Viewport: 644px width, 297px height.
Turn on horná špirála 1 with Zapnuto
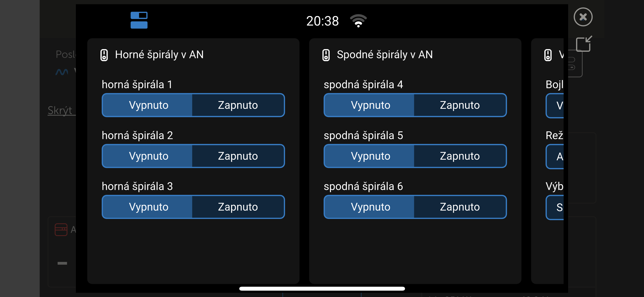pos(238,105)
